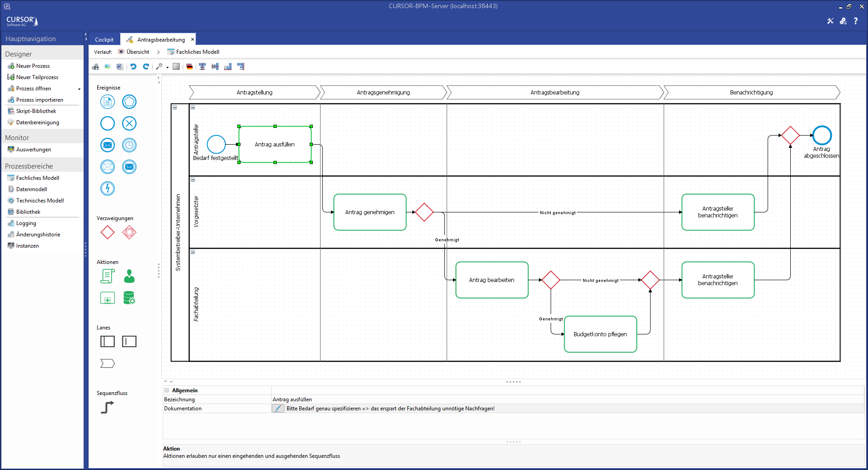Click the undo arrow in the toolbar
This screenshot has width=868, height=470.
click(x=133, y=66)
